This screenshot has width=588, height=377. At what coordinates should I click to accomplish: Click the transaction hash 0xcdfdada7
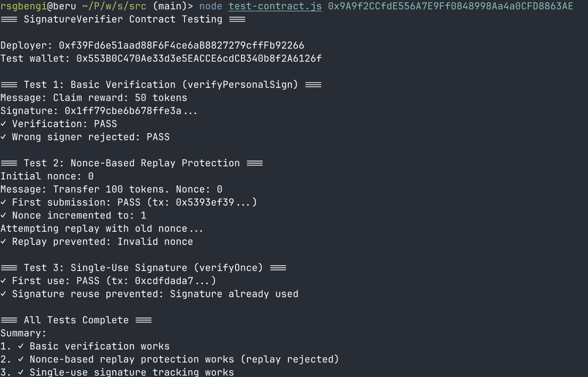point(164,281)
